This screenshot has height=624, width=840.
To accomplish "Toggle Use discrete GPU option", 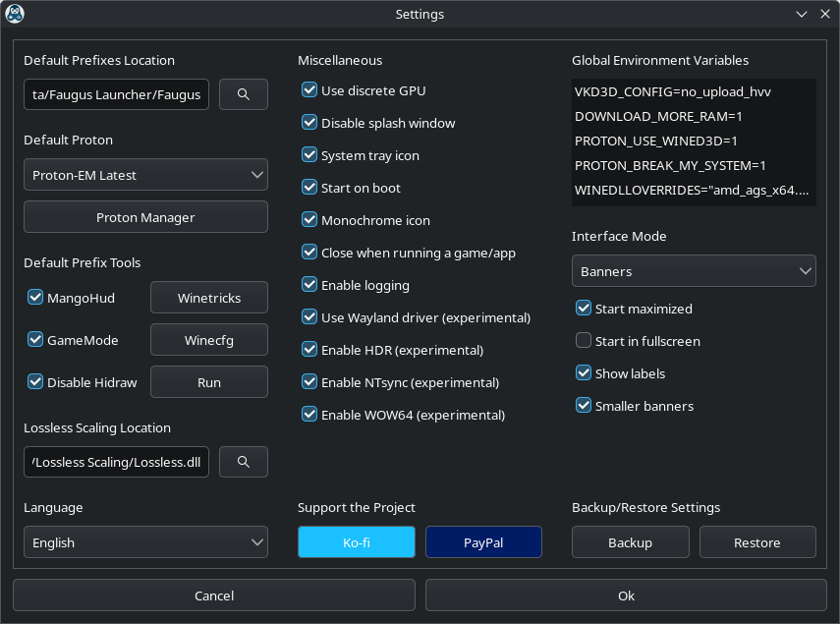I will point(309,90).
